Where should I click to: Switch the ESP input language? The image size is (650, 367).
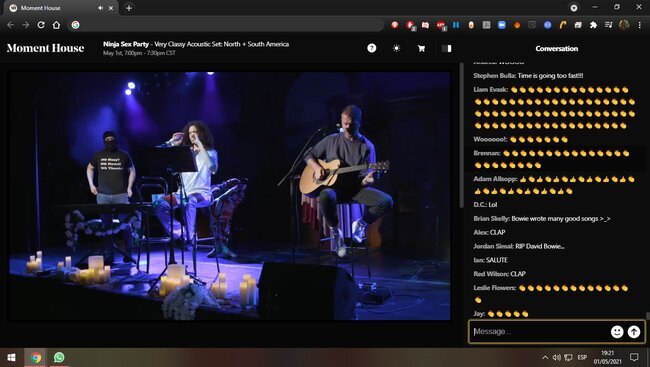[x=582, y=357]
